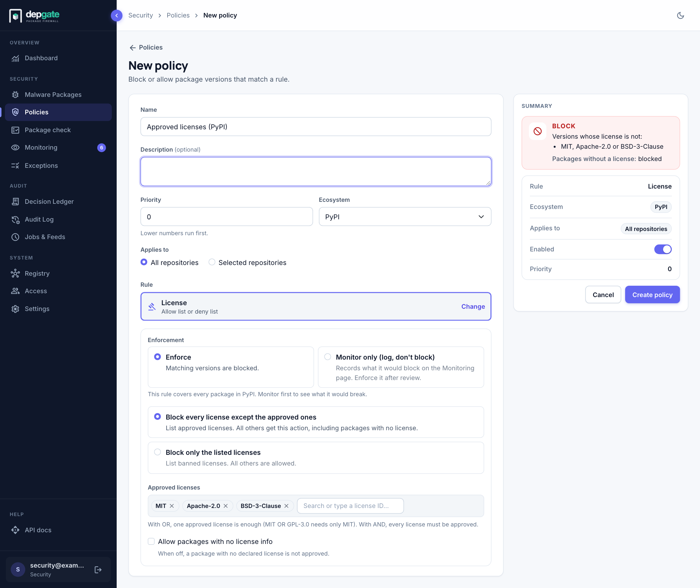Click the depgate logo
This screenshot has width=700, height=588.
pyautogui.click(x=34, y=15)
